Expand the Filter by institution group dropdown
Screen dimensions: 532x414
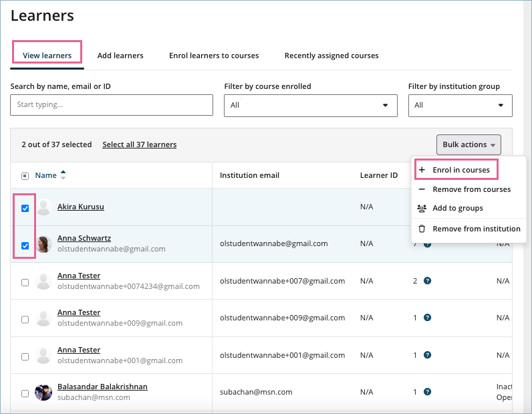coord(460,105)
